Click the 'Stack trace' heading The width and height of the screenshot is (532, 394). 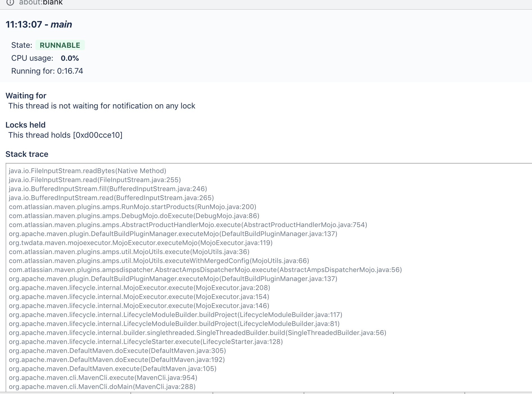[27, 154]
